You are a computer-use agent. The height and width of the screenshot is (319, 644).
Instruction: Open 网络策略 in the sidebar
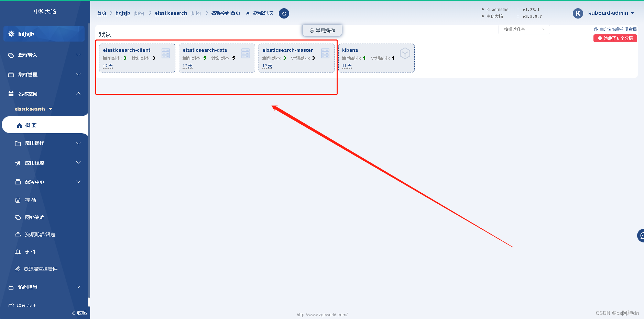[x=35, y=217]
